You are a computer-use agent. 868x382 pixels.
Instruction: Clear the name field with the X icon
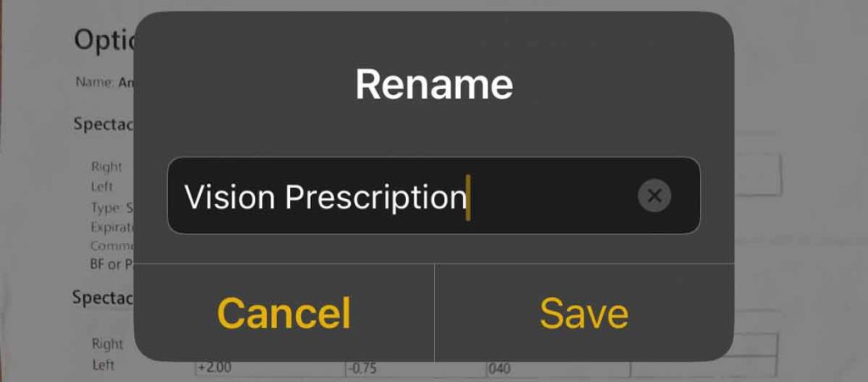(654, 196)
